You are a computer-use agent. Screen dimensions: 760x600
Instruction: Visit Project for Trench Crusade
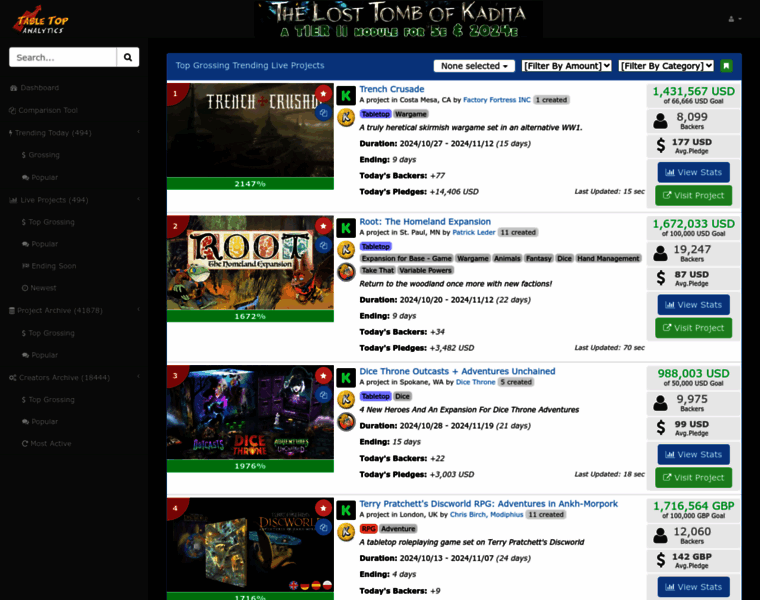[693, 195]
